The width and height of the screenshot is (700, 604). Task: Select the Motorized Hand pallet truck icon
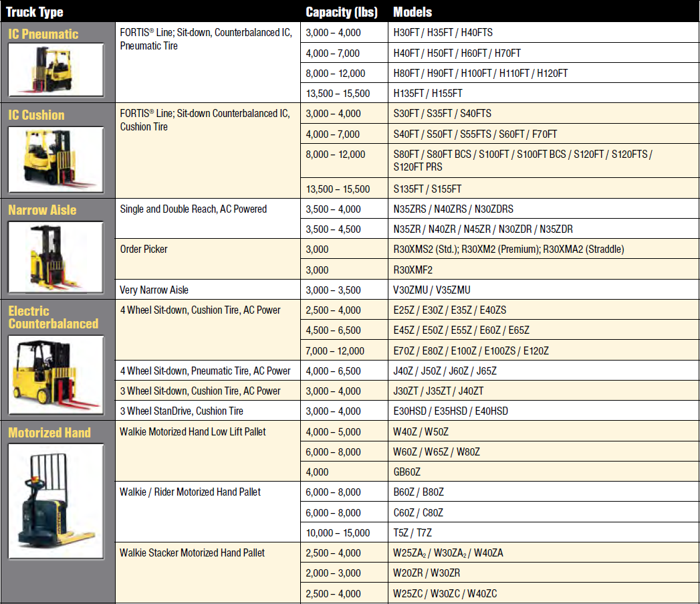pyautogui.click(x=56, y=502)
